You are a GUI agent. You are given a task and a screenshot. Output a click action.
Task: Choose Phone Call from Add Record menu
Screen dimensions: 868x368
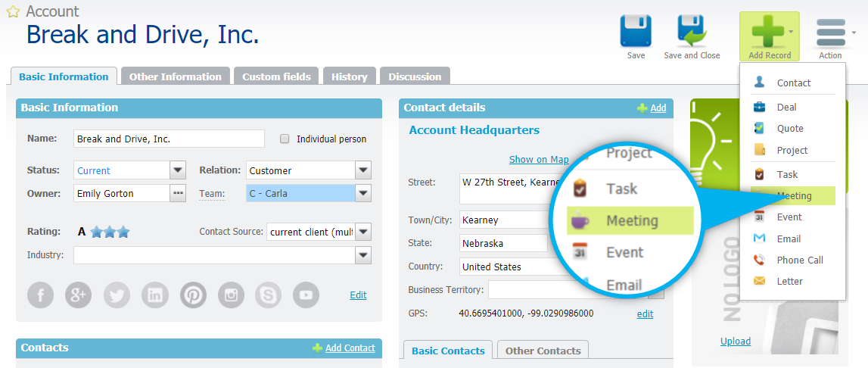793,260
